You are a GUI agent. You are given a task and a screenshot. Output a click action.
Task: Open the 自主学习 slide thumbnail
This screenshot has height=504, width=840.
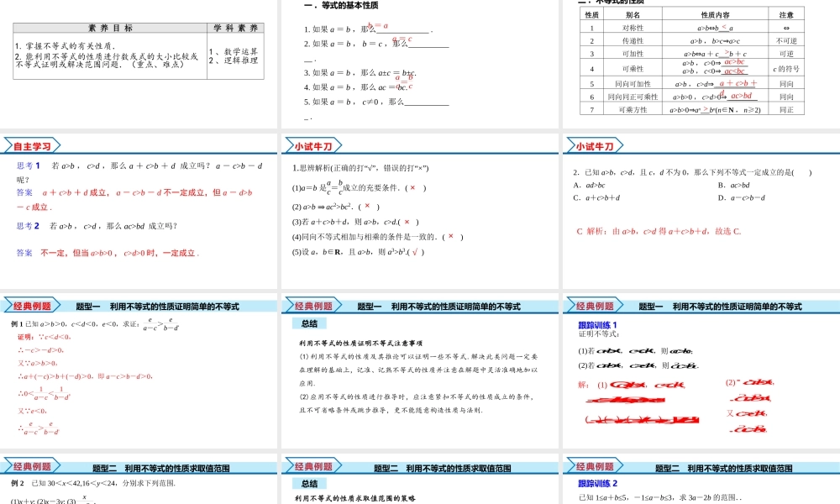click(x=139, y=212)
